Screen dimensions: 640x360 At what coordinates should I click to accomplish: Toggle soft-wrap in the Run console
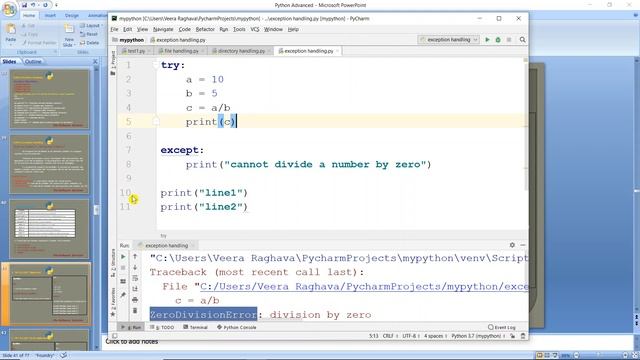click(135, 278)
